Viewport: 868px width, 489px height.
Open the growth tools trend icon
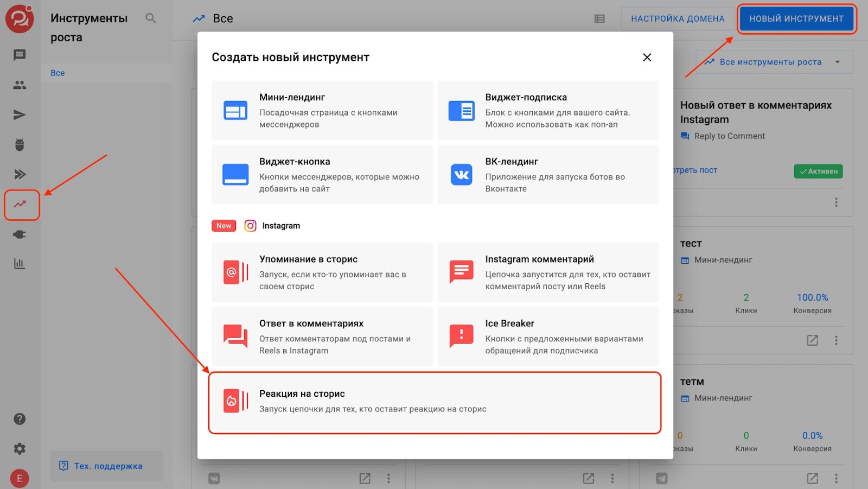pyautogui.click(x=20, y=204)
